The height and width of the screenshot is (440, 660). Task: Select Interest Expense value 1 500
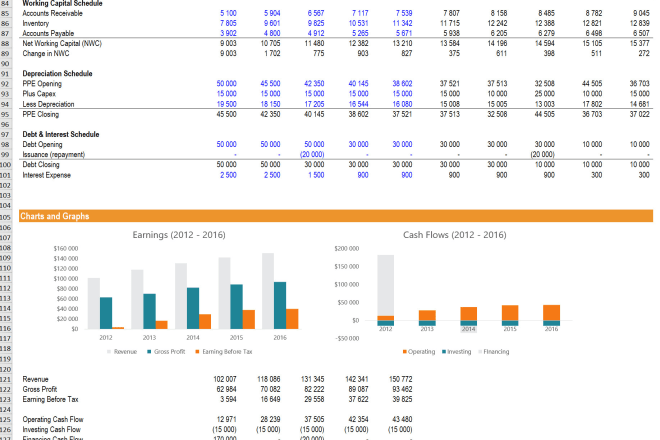316,175
